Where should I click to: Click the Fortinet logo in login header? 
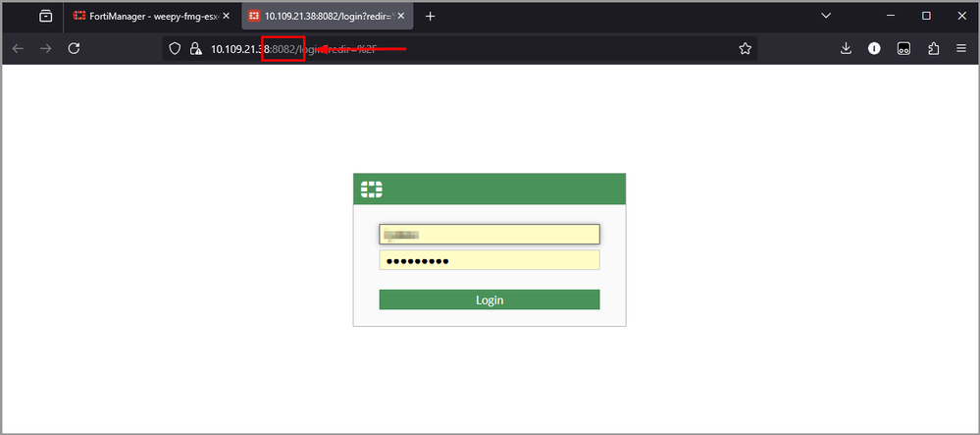[x=372, y=189]
